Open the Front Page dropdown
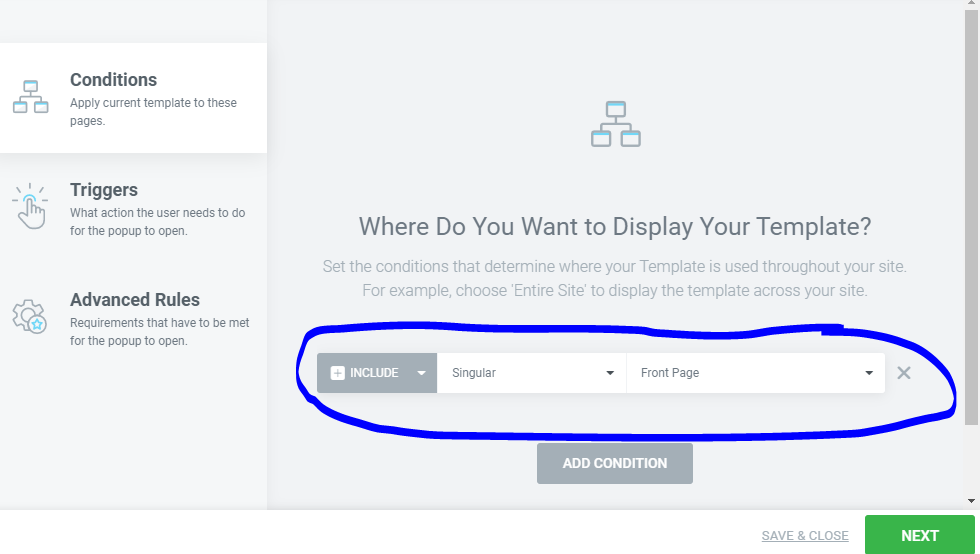The image size is (980, 554). (756, 373)
